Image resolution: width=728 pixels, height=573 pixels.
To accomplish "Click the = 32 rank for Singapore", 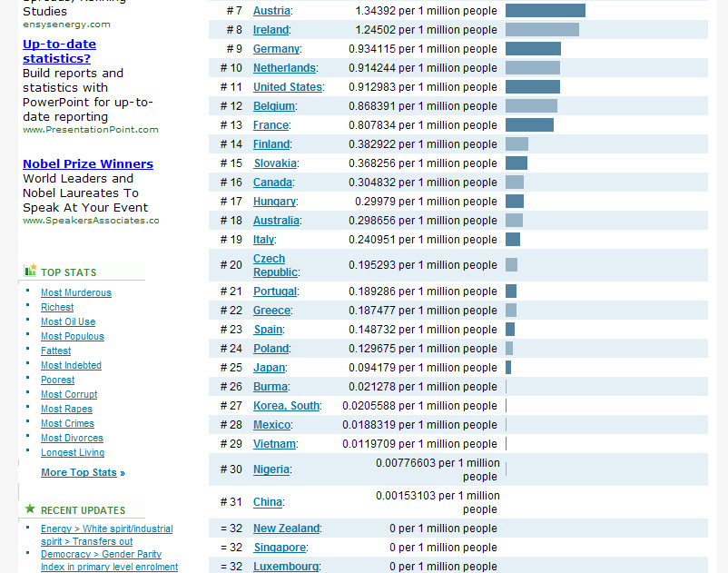I will 231,547.
